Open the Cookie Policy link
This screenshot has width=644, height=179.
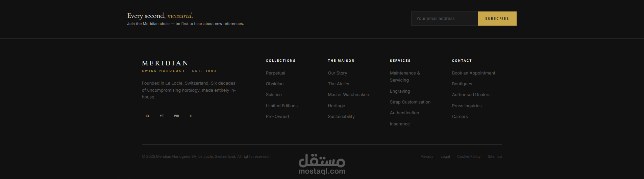tap(469, 156)
